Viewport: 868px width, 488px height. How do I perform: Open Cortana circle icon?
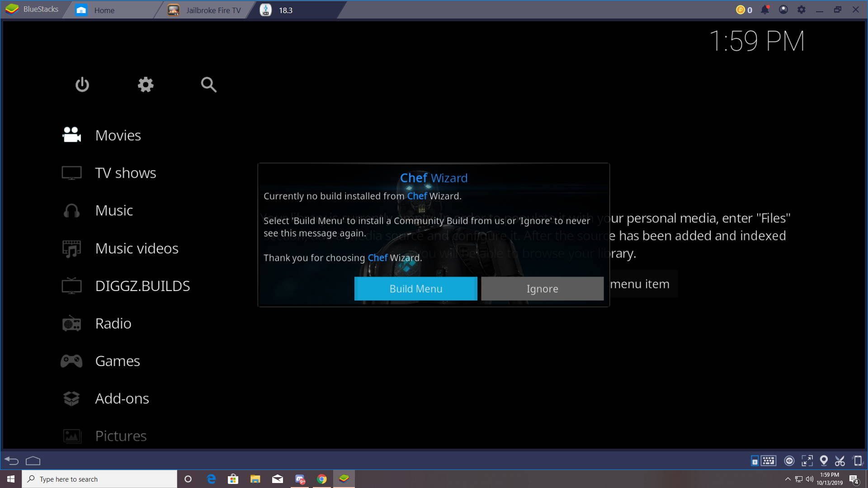point(188,479)
